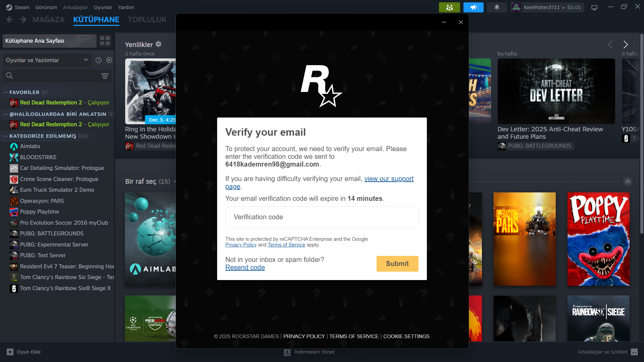This screenshot has width=644, height=362.
Task: Open the footer TERMS OF SERVICE link
Action: coord(354,336)
